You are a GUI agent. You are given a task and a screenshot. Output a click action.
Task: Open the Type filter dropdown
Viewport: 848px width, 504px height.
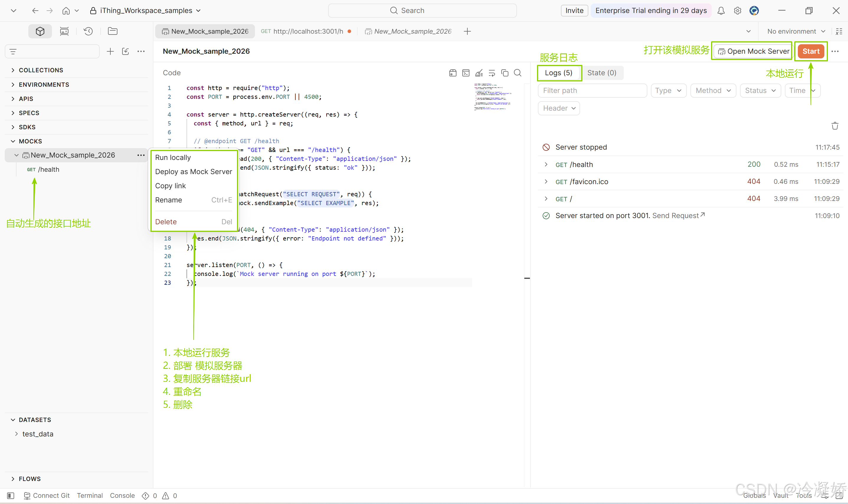(668, 91)
